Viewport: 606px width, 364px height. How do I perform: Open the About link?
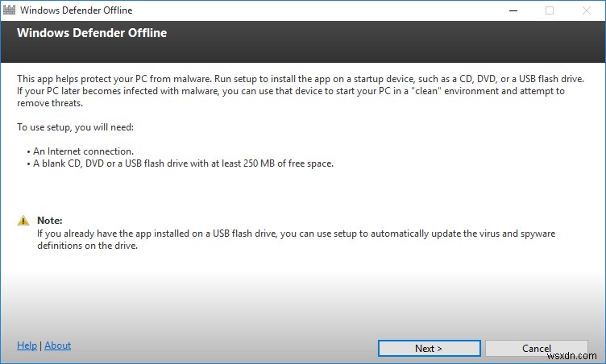tap(57, 345)
